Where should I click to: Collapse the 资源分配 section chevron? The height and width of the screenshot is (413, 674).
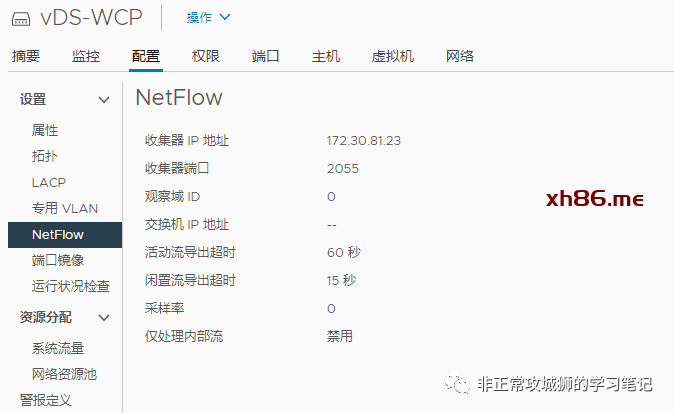(x=104, y=318)
